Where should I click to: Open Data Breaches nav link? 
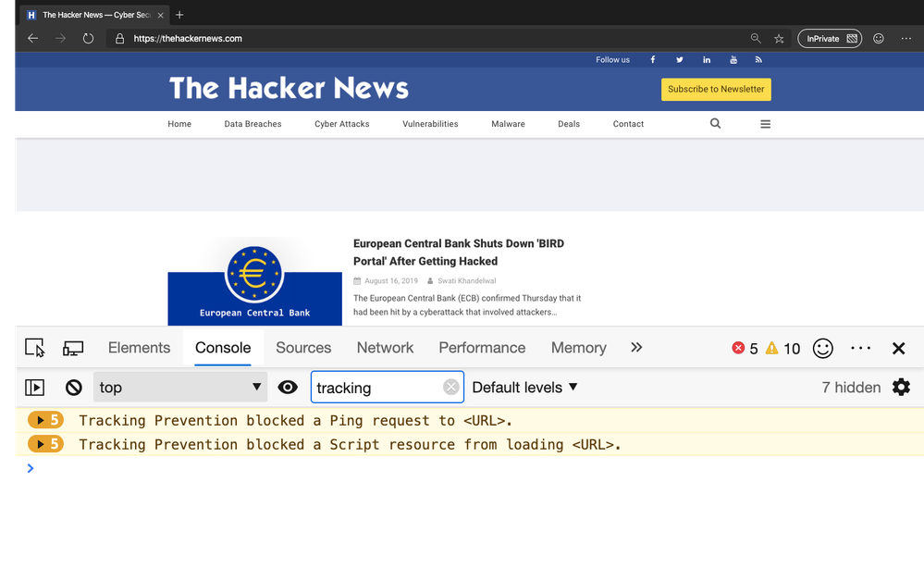tap(253, 124)
